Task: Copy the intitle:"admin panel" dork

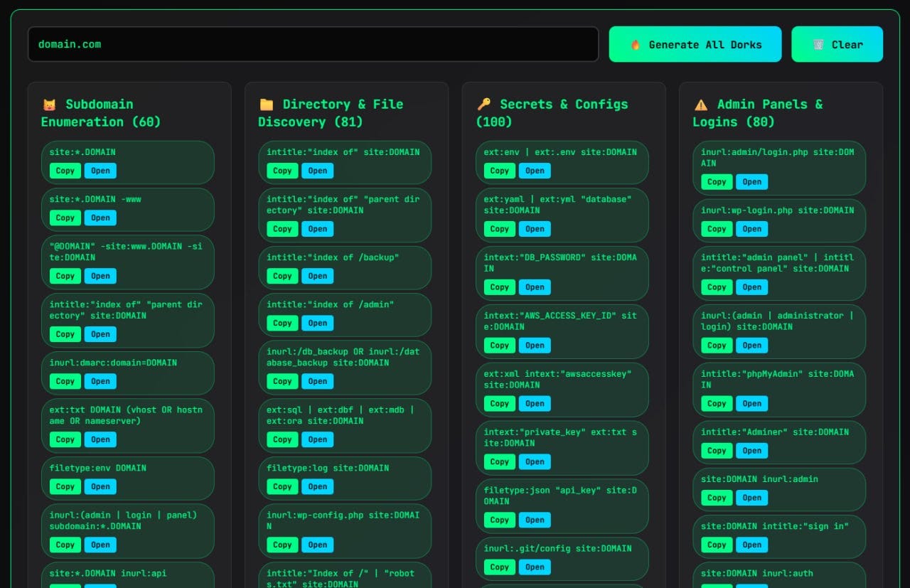Action: click(717, 287)
